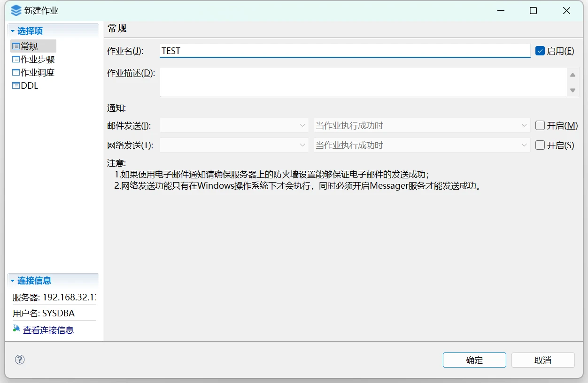Click the connection info icon beside 查看连接信息
588x383 pixels.
(16, 329)
